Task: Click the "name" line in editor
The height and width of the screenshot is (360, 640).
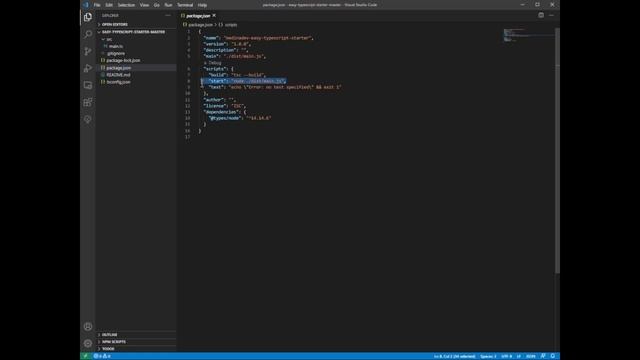Action: [258, 38]
